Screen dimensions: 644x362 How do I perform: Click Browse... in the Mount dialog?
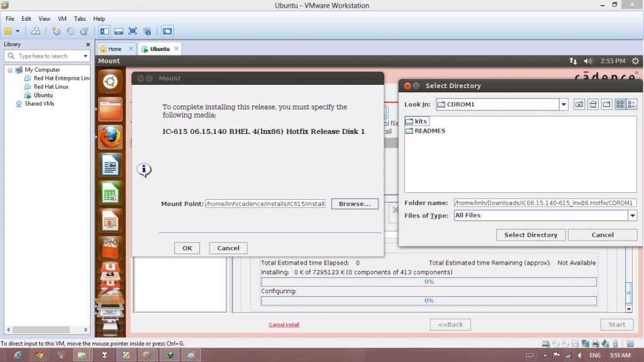pos(355,204)
